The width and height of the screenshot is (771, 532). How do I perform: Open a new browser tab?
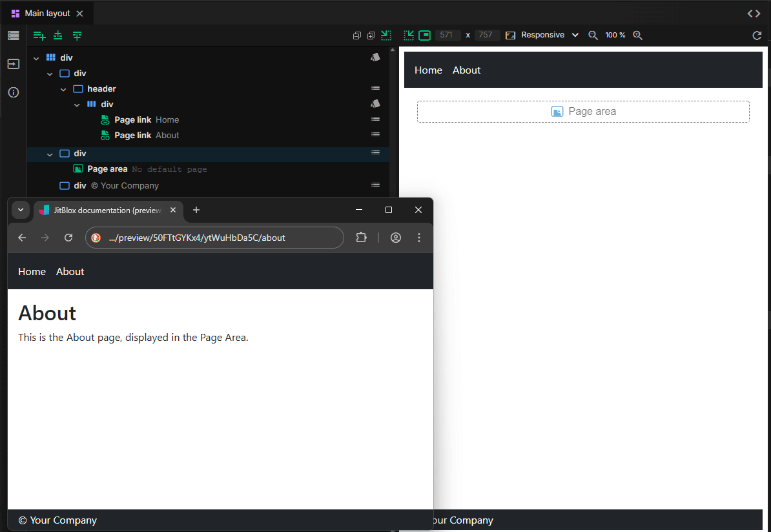click(196, 210)
